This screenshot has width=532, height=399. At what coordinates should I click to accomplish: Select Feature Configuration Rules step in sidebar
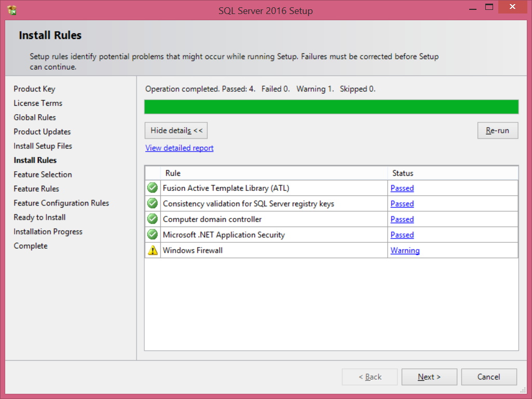[61, 203]
